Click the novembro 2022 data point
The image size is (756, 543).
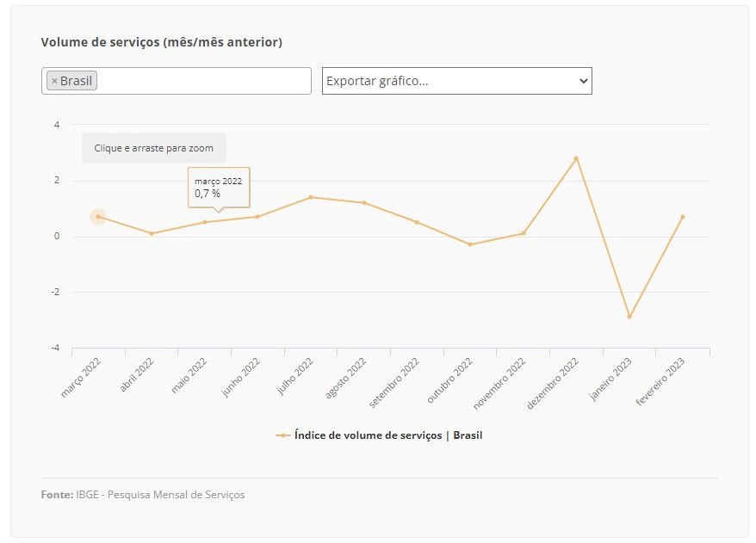[x=524, y=233]
